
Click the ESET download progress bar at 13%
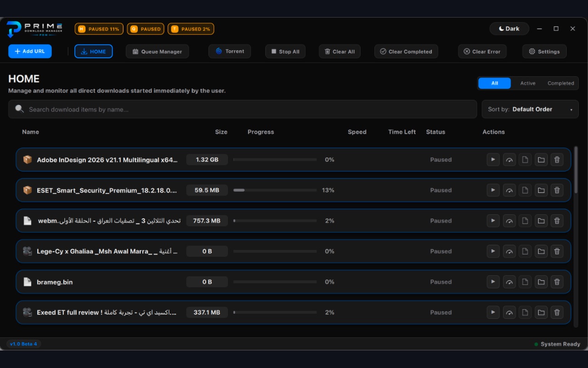point(275,190)
